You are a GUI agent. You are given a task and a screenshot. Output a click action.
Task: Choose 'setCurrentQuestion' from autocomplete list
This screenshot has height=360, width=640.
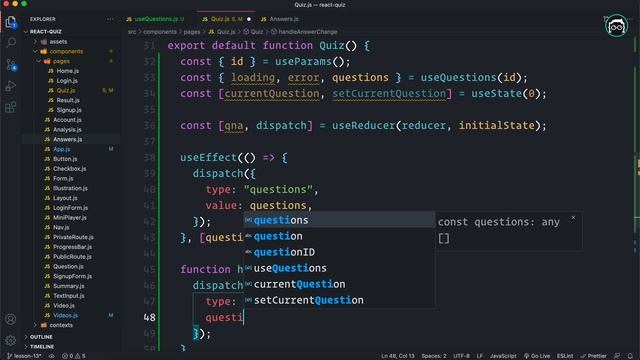coord(339,300)
